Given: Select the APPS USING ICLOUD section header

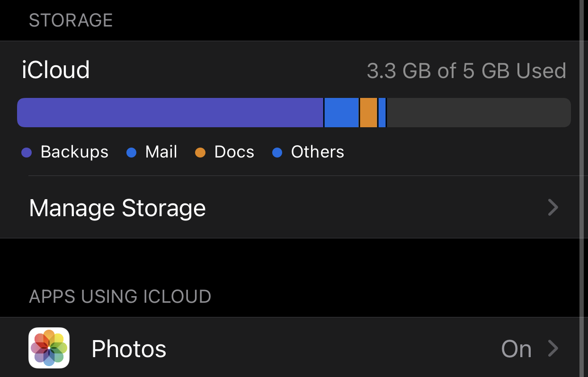Looking at the screenshot, I should 120,297.
